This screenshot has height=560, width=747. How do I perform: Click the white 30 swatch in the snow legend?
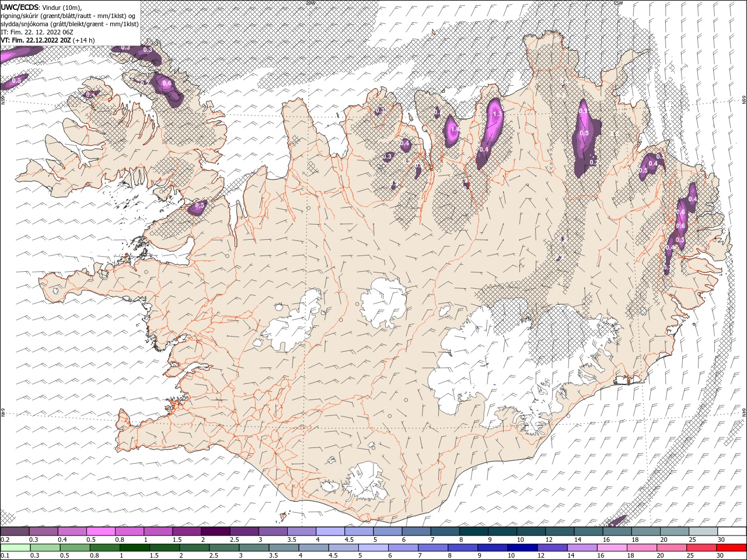(732, 531)
